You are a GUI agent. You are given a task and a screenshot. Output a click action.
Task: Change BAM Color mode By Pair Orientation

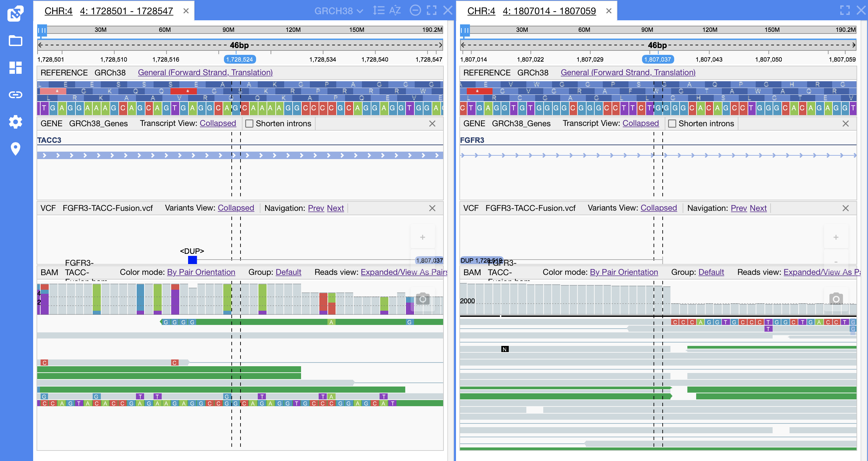pyautogui.click(x=201, y=272)
